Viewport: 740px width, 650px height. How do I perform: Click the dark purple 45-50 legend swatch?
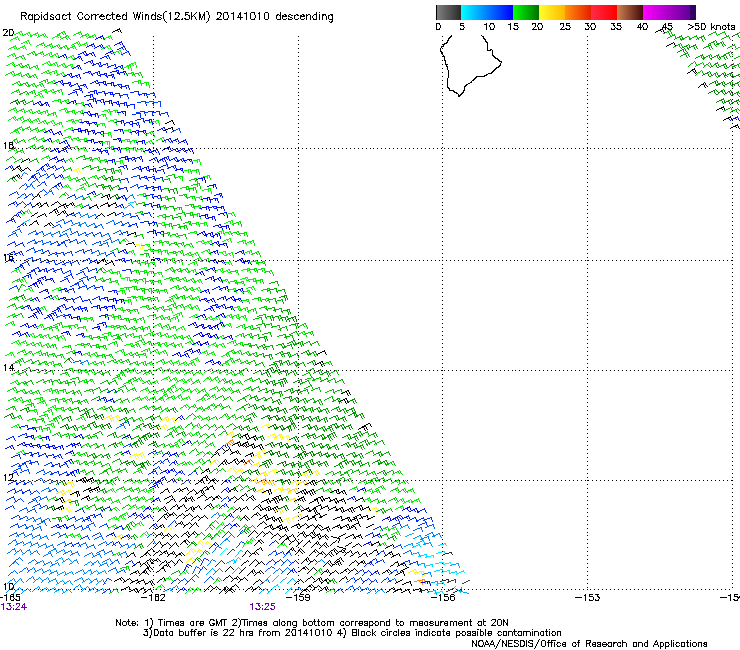pyautogui.click(x=682, y=12)
